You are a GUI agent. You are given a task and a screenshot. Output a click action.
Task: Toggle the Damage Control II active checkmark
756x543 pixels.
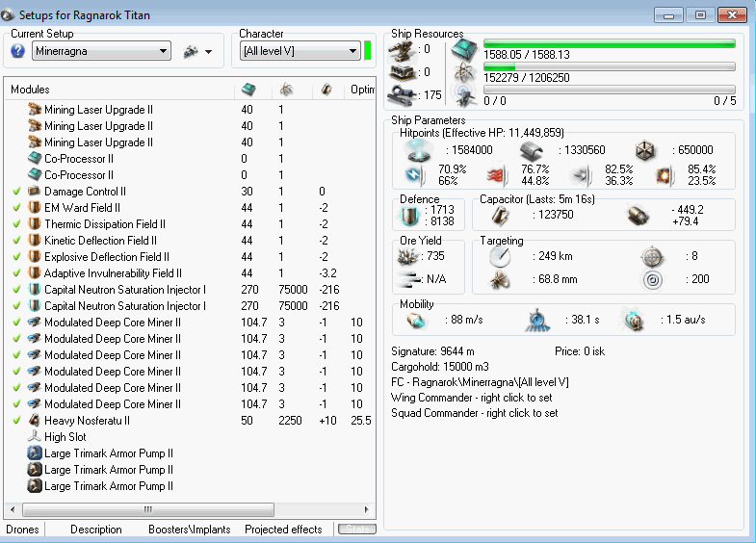click(x=17, y=192)
